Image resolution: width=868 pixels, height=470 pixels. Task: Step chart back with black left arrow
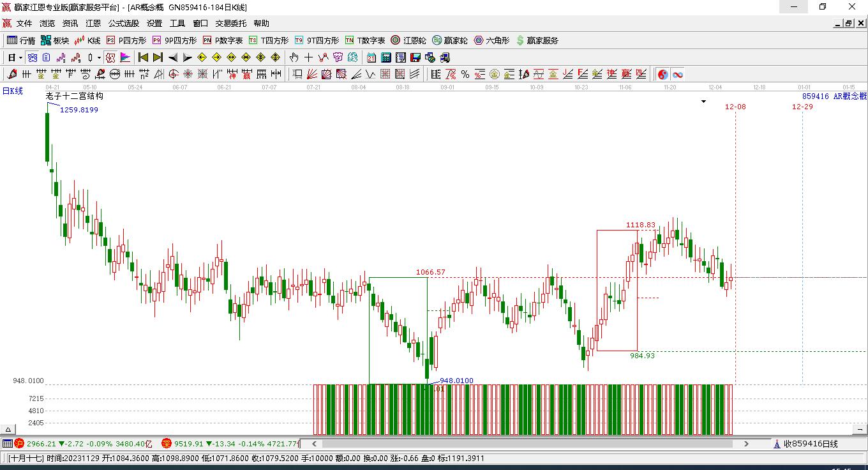[x=172, y=57]
